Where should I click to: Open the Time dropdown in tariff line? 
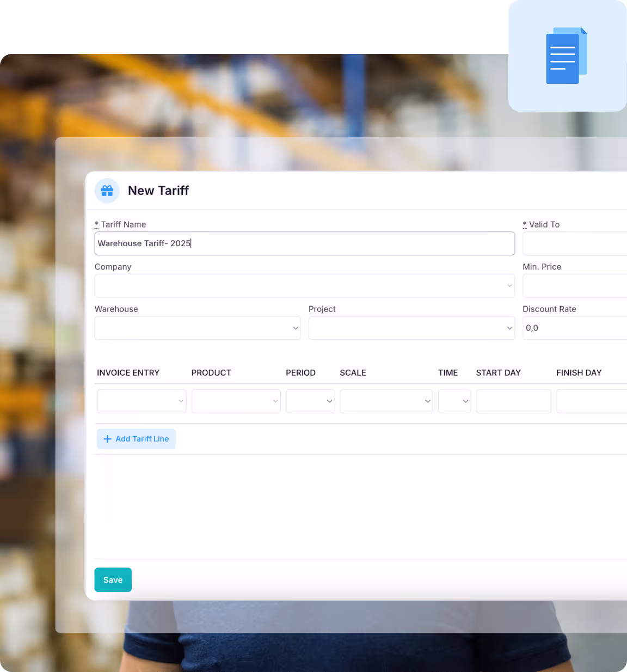tap(454, 401)
